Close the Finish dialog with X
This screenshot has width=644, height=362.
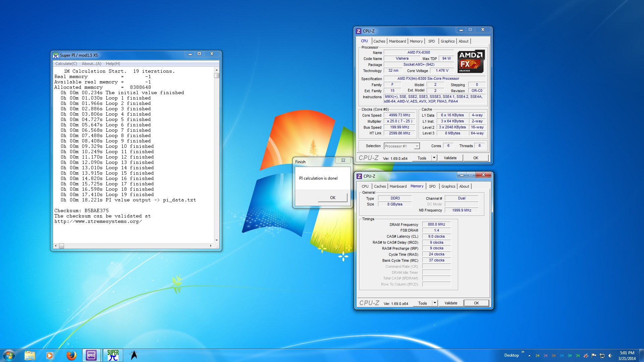click(343, 161)
